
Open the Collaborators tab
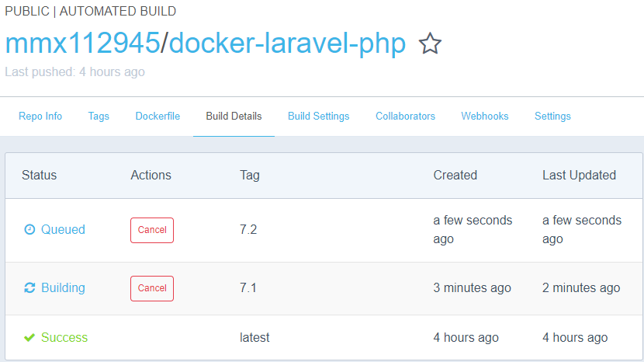coord(405,117)
